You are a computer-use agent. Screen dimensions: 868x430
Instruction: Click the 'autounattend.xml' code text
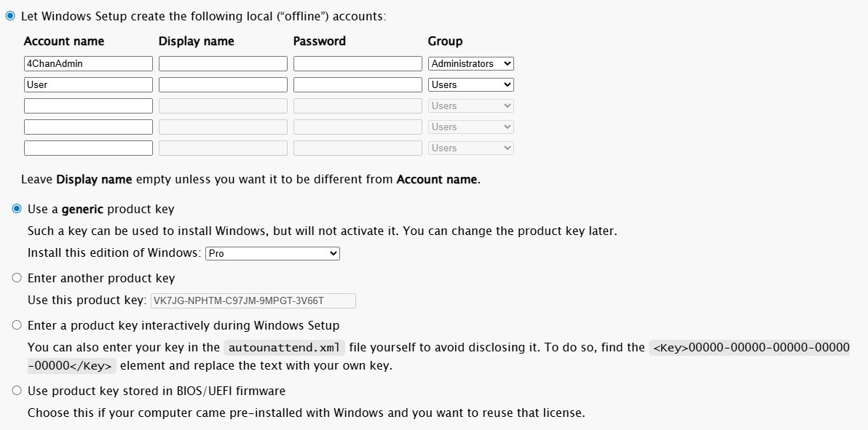click(285, 348)
